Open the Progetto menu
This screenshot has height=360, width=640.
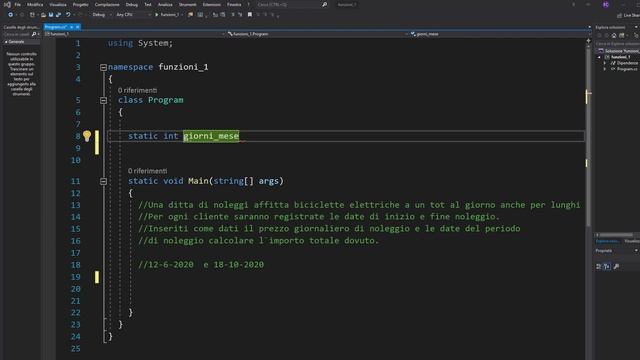(x=80, y=4)
